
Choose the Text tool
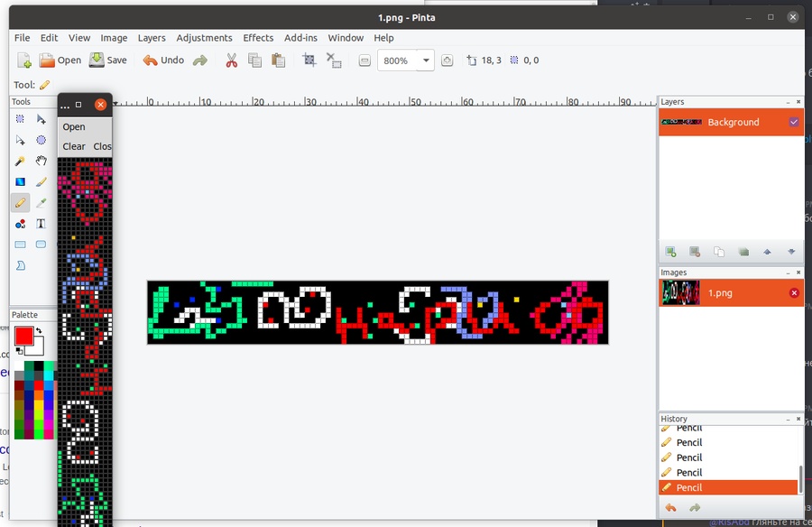click(42, 224)
